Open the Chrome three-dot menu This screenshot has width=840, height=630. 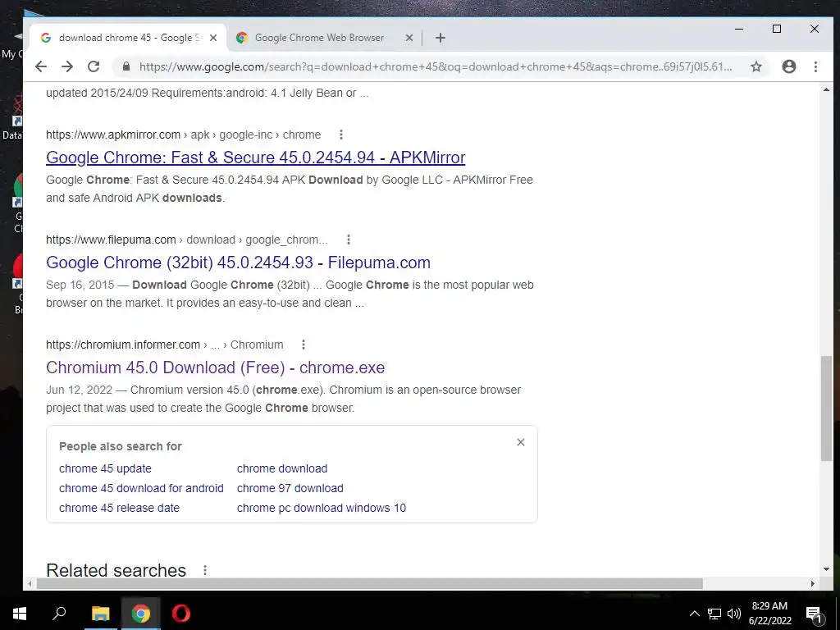[x=815, y=66]
